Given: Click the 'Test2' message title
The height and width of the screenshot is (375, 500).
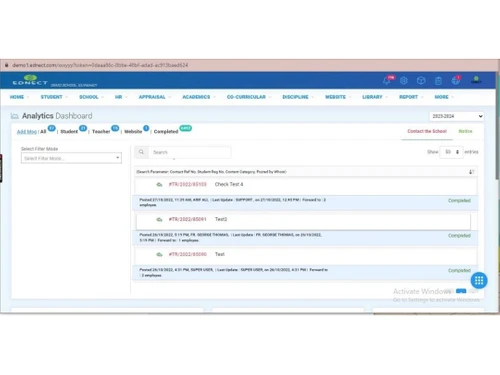Looking at the screenshot, I should point(221,219).
